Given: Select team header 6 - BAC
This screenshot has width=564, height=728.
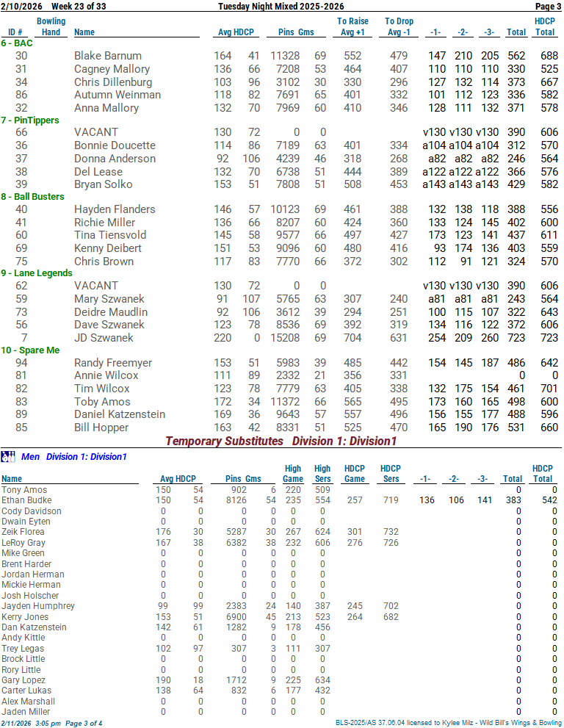Looking at the screenshot, I should coord(17,43).
